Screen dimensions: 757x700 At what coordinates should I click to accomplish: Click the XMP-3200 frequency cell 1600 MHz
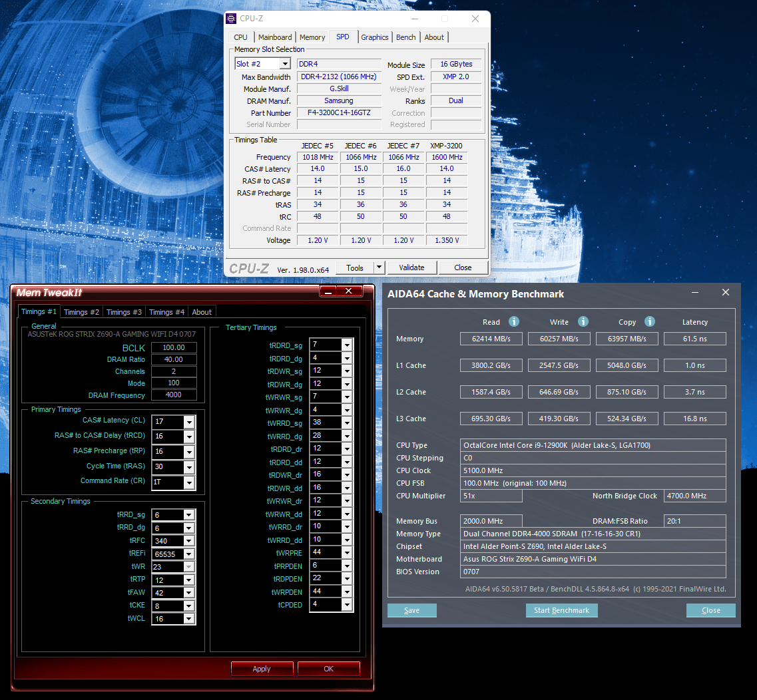(x=447, y=157)
